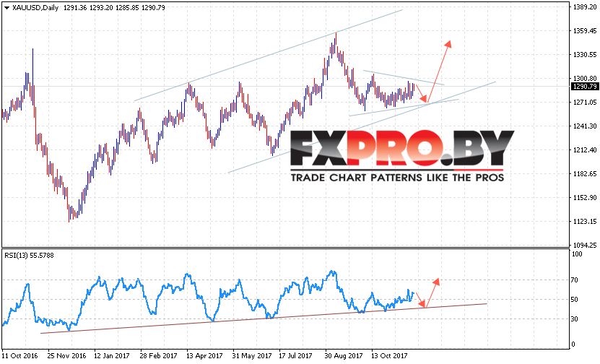
Task: Select the RSI(13) 55.5788 indicator label
Action: pyautogui.click(x=29, y=255)
